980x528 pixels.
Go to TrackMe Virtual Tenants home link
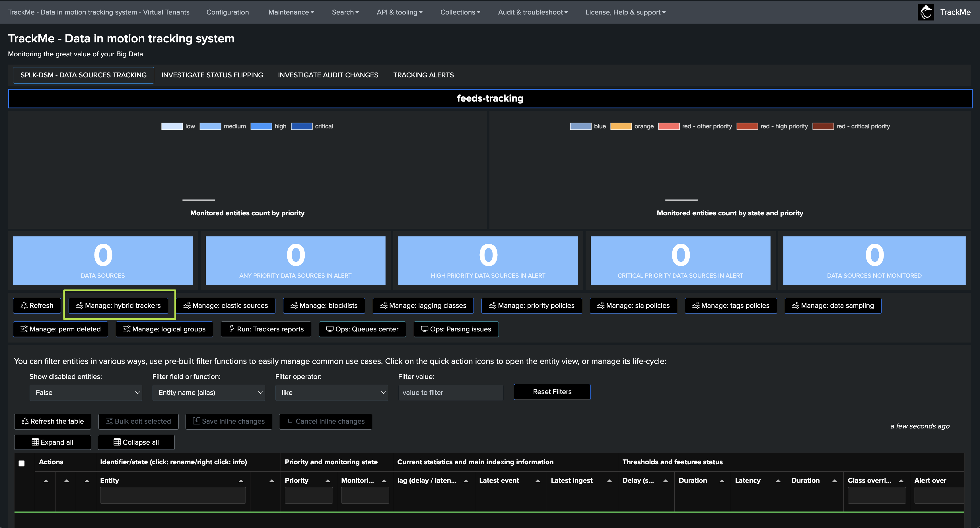coord(98,12)
